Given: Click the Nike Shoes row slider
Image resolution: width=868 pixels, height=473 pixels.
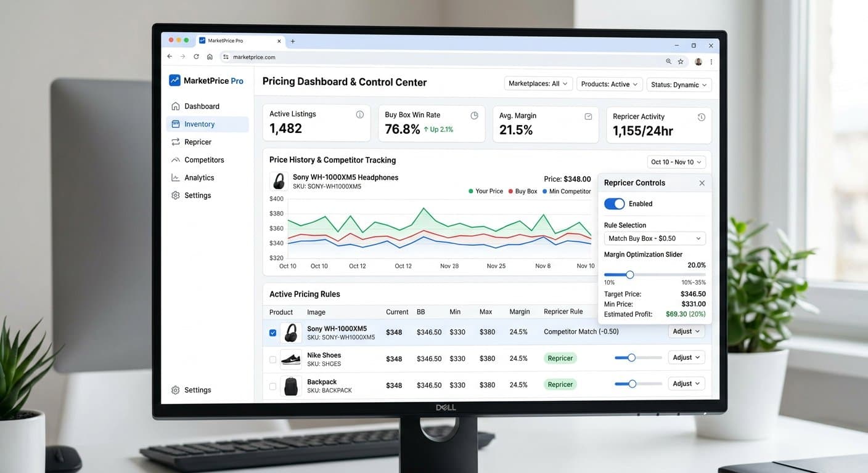Looking at the screenshot, I should pos(638,357).
